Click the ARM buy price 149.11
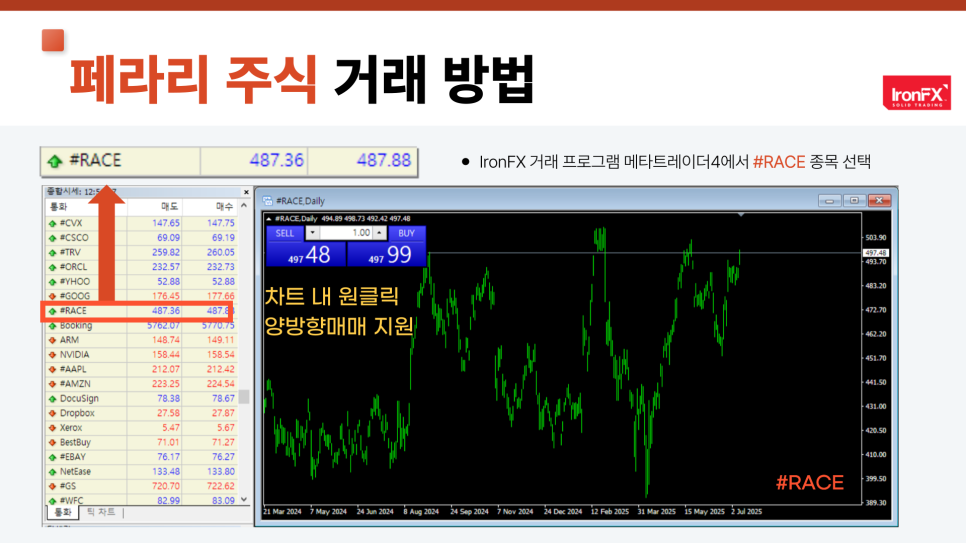 pos(221,340)
